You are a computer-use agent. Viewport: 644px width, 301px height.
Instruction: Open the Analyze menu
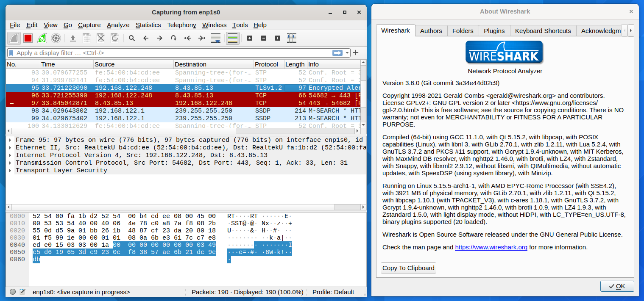pos(118,25)
